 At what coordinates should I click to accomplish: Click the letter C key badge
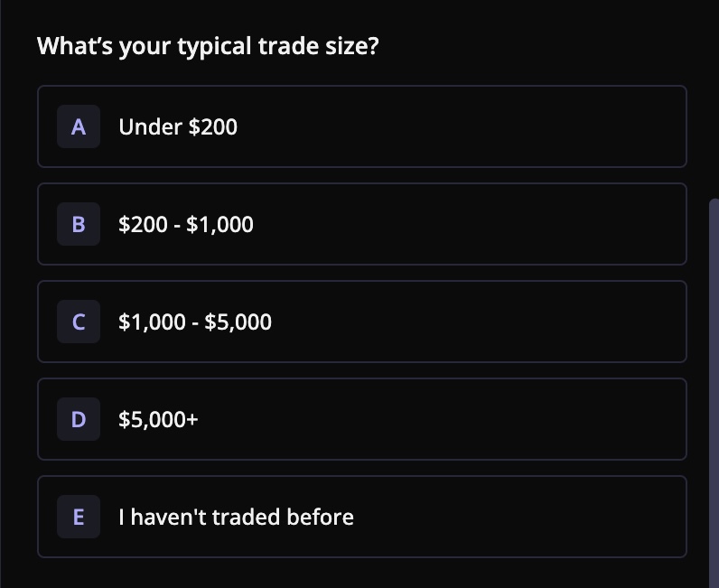tap(79, 322)
